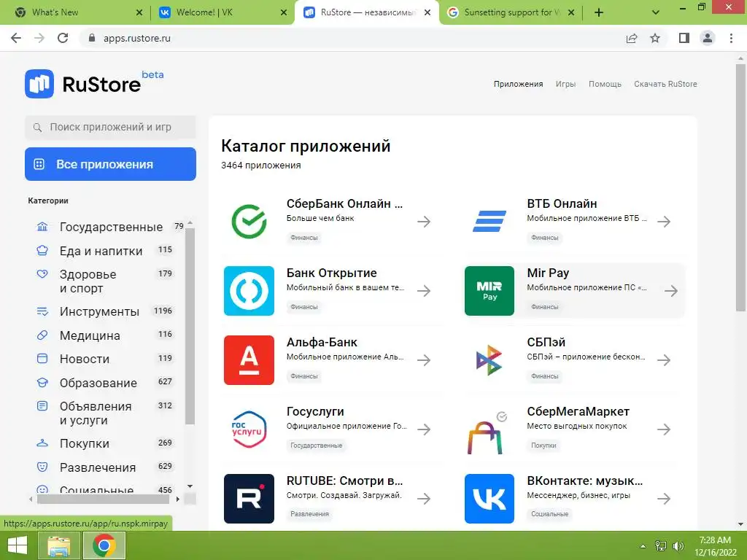
Task: Click the Покупки hanger icon
Action: [x=42, y=443]
